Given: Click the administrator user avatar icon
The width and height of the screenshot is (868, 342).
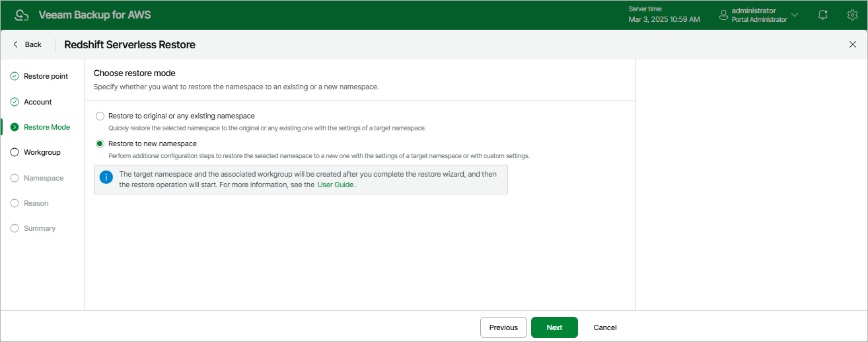Looking at the screenshot, I should 723,15.
